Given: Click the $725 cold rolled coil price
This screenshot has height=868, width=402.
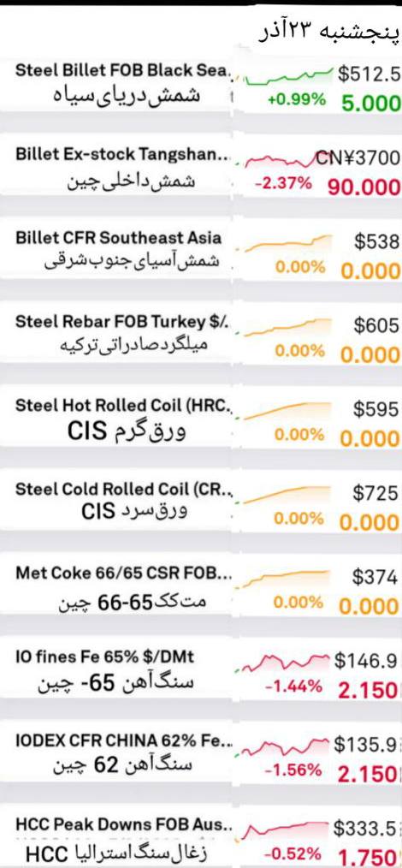Looking at the screenshot, I should [x=375, y=493].
